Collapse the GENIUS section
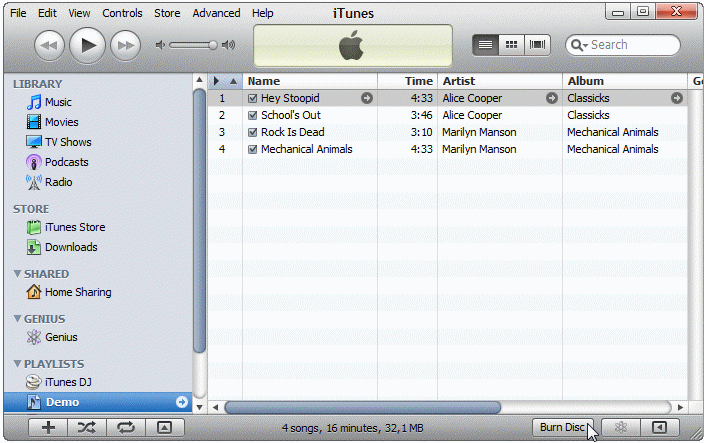The height and width of the screenshot is (443, 704). (x=18, y=319)
